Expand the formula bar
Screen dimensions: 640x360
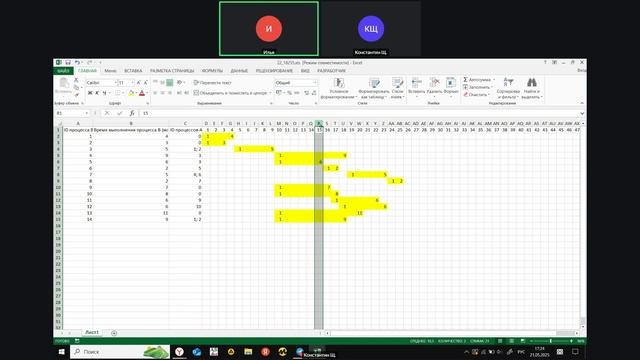pyautogui.click(x=582, y=113)
